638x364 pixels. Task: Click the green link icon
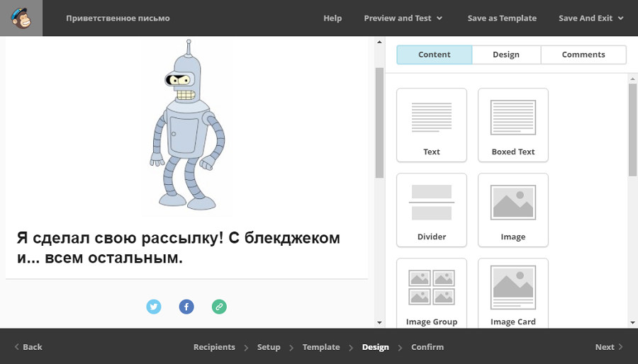[219, 307]
